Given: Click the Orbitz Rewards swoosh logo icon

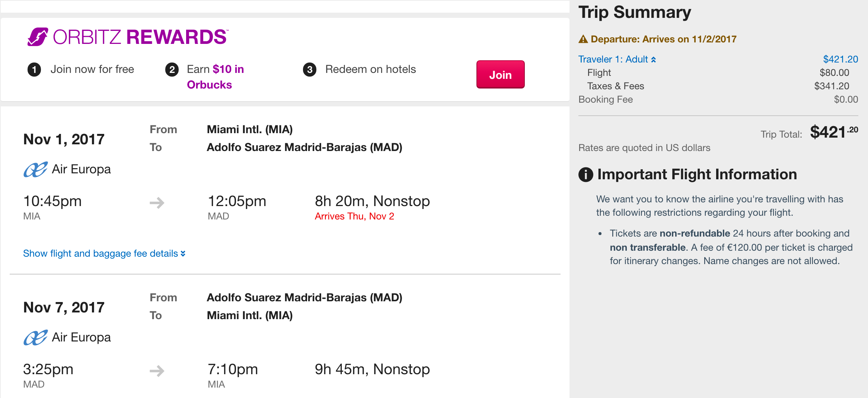Looking at the screenshot, I should coord(38,37).
